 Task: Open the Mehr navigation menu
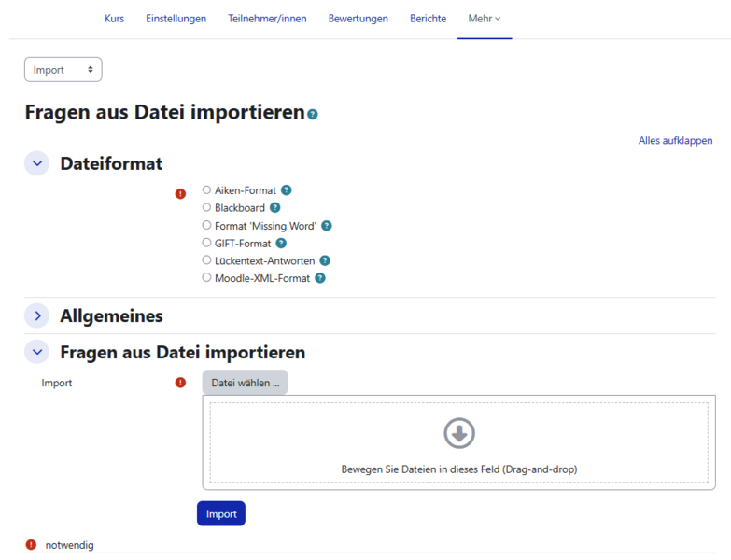tap(484, 19)
